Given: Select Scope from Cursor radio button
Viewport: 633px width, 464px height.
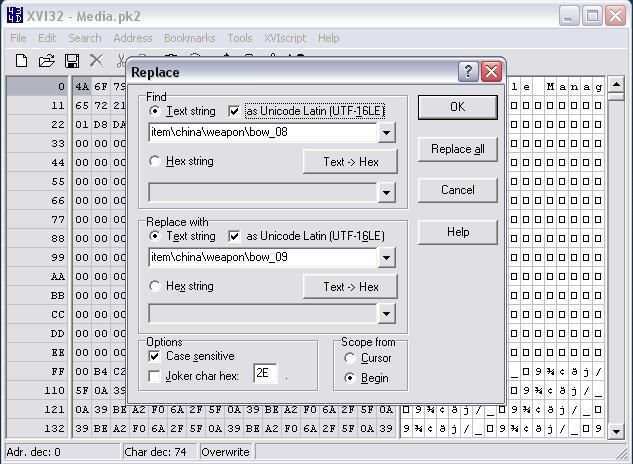Looking at the screenshot, I should [350, 358].
